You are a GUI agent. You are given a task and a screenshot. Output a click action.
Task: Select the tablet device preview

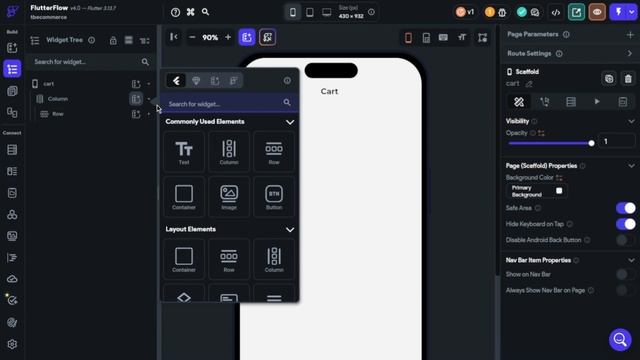coord(310,12)
